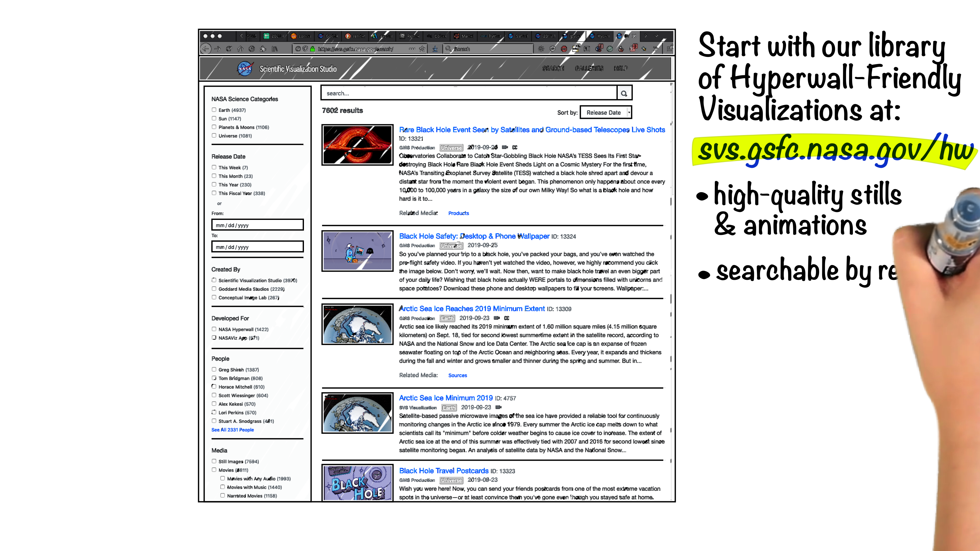Viewport: 980px width, 551px height.
Task: Click the NASA logo in the site header
Action: (x=245, y=69)
